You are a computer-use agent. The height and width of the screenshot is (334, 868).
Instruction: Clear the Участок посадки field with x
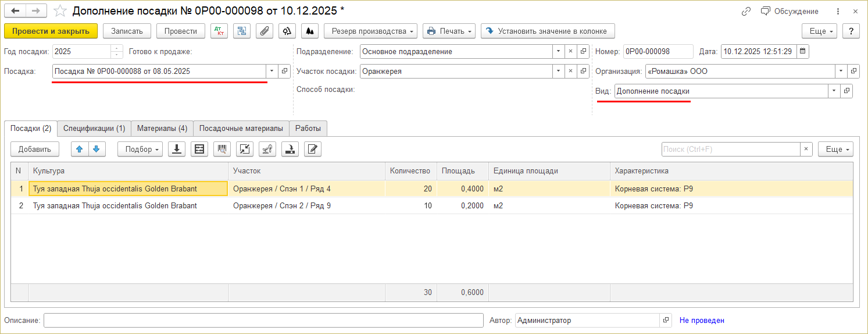click(570, 71)
